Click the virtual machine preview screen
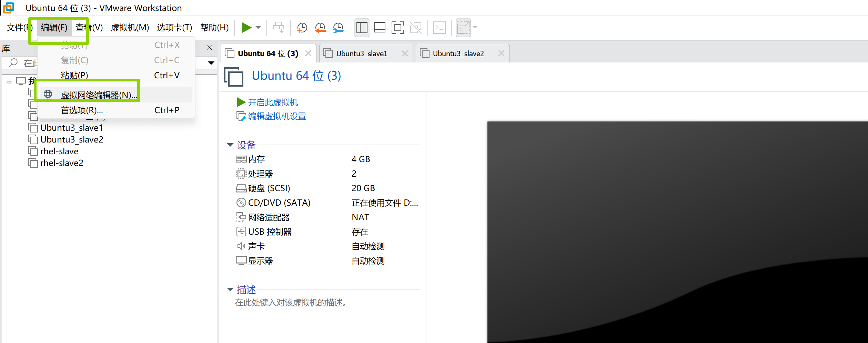This screenshot has width=868, height=343. 677,232
